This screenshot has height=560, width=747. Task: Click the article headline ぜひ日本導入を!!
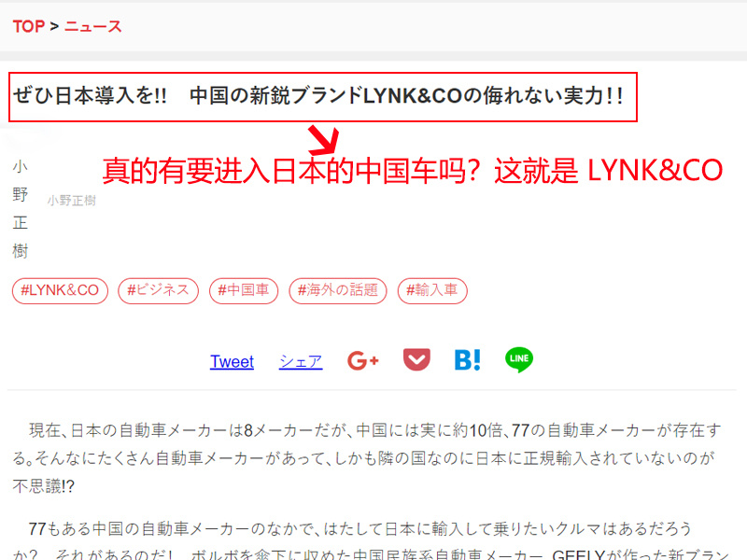tap(318, 96)
